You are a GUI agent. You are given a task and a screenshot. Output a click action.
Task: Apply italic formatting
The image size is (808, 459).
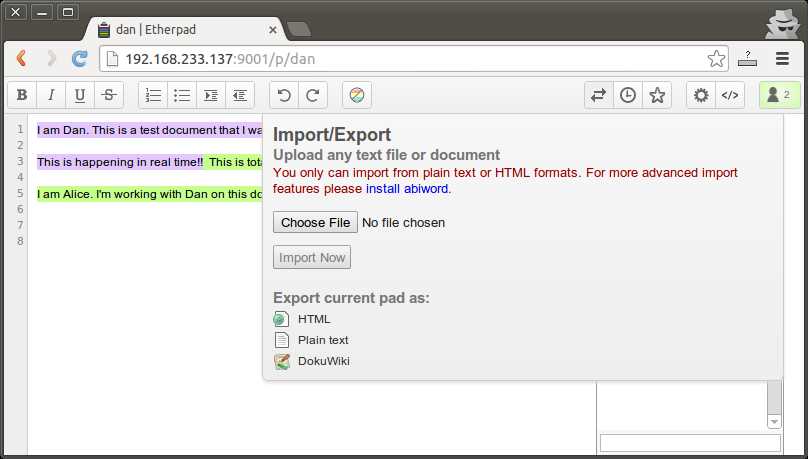(x=51, y=95)
